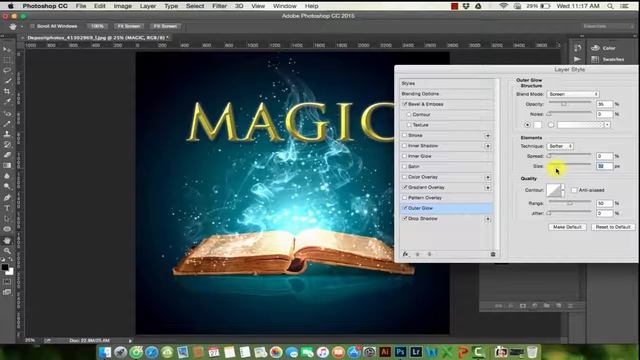Select the Move tool

(x=7, y=49)
